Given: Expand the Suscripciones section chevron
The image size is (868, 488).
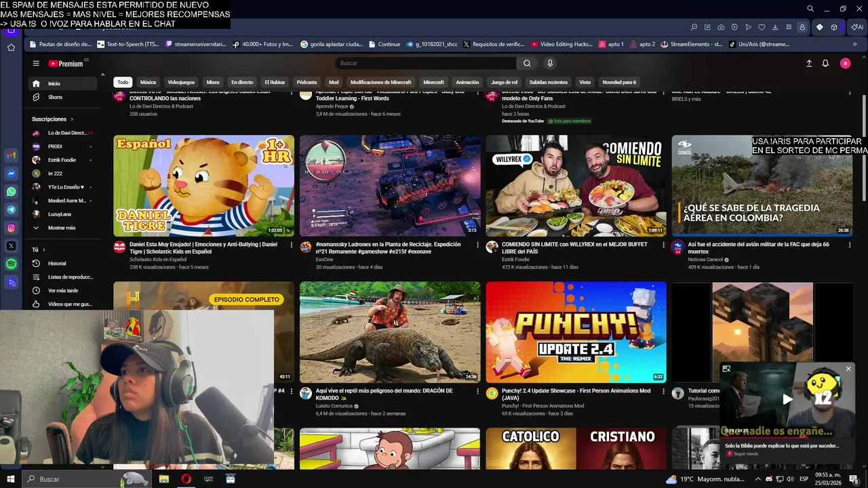Looking at the screenshot, I should click(x=72, y=119).
